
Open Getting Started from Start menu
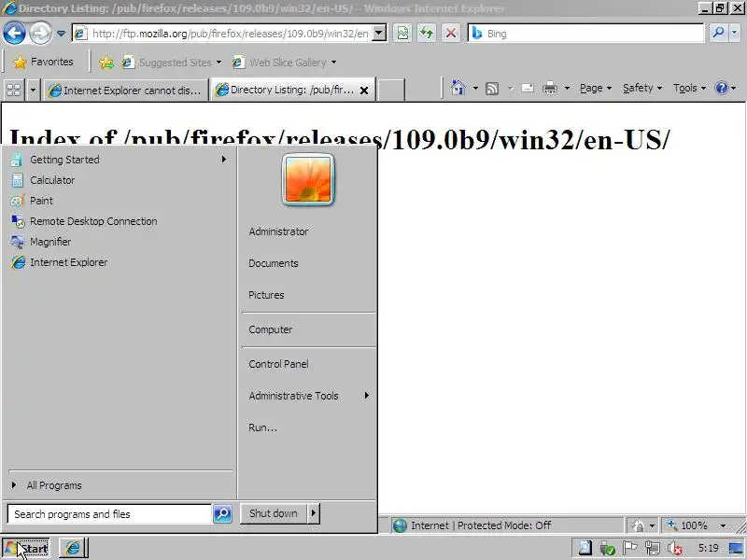[119, 160]
